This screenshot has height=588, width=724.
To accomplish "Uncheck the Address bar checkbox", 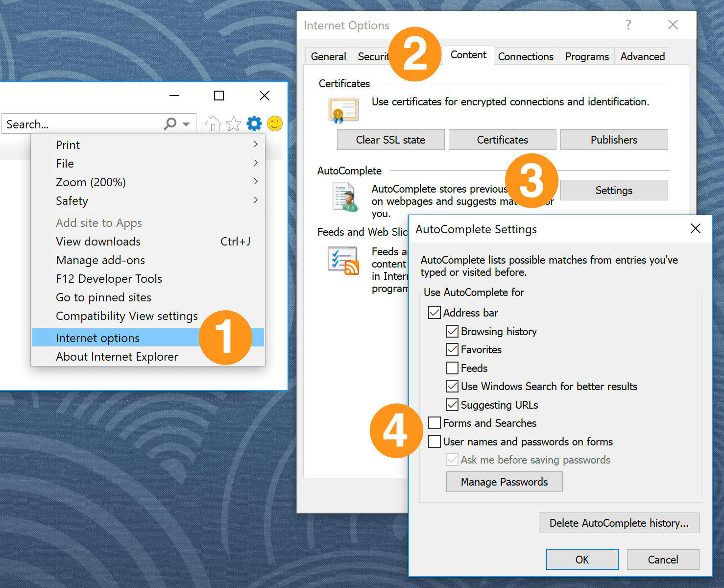I will click(434, 313).
